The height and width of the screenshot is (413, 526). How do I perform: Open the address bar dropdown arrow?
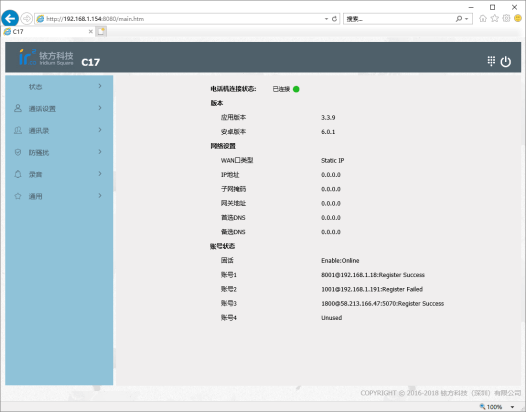(326, 19)
